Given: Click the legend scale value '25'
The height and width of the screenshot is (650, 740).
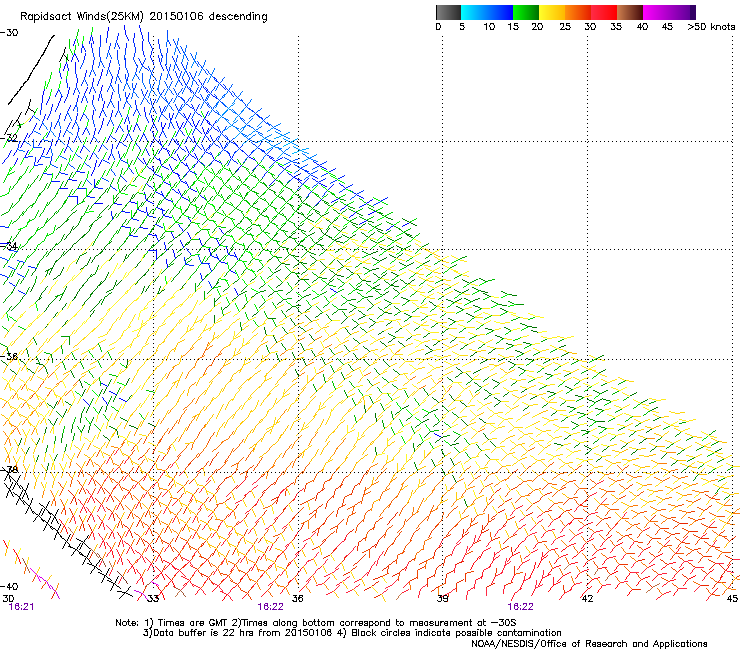Looking at the screenshot, I should tap(565, 26).
